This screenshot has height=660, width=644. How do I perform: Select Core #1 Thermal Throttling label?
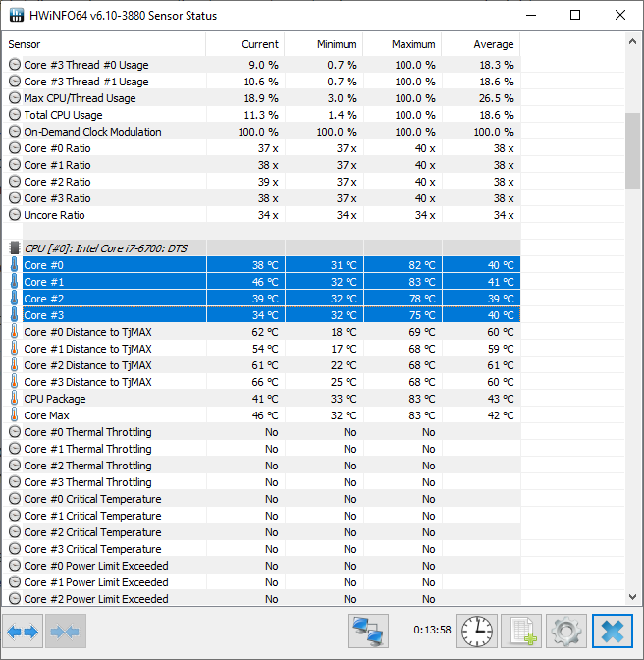coord(87,449)
